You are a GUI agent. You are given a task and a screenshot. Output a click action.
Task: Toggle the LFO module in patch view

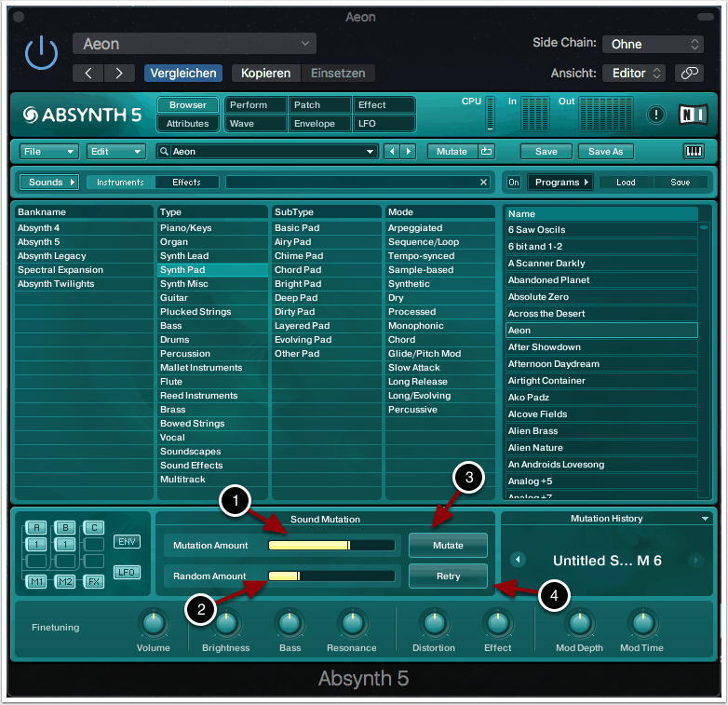tap(127, 573)
